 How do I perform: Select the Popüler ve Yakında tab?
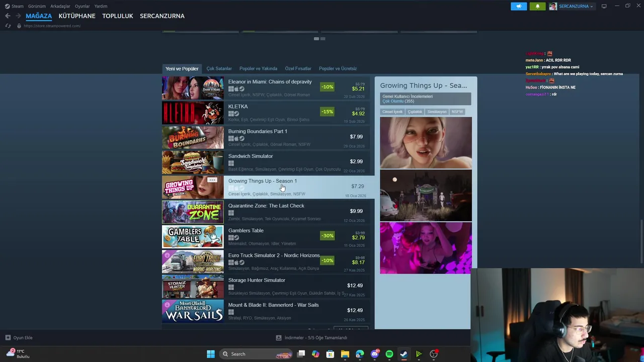click(258, 68)
